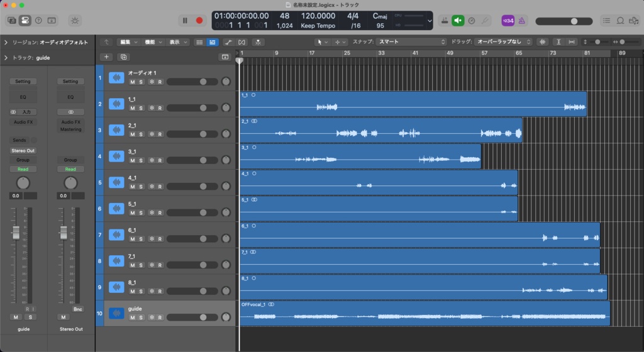Toggle the Inspector panel button
Image resolution: width=644 pixels, height=352 pixels.
tap(25, 20)
